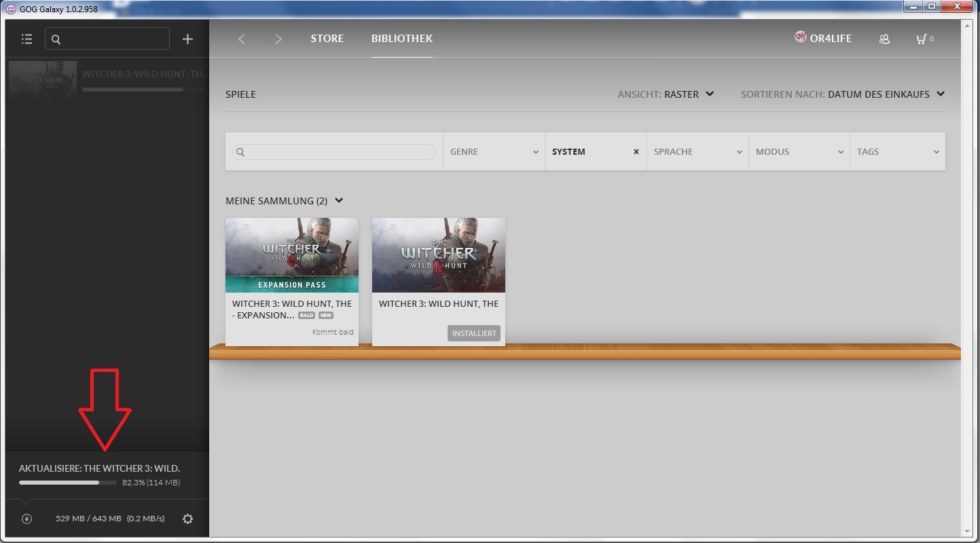The width and height of the screenshot is (980, 543).
Task: Click the Installiert button
Action: tap(474, 333)
